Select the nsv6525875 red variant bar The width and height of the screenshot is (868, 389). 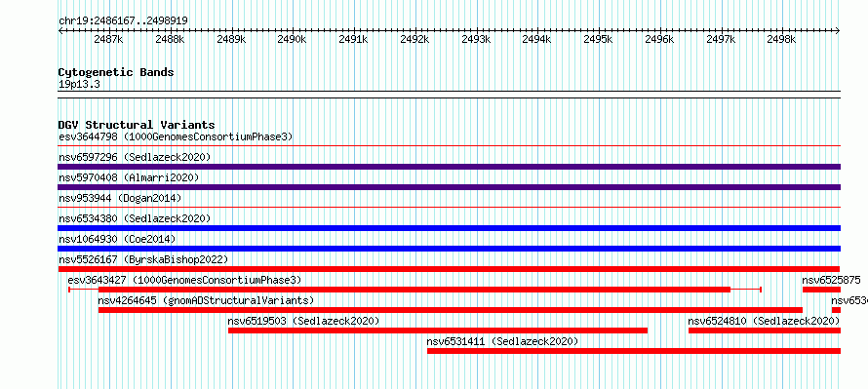(821, 290)
